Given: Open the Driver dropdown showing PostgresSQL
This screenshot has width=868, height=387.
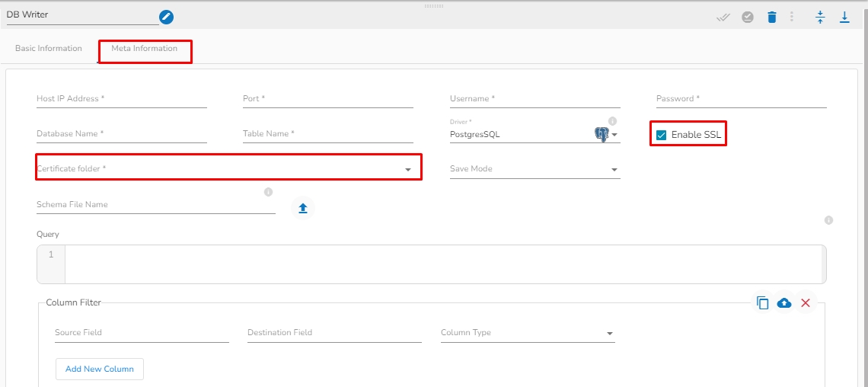Looking at the screenshot, I should 614,136.
